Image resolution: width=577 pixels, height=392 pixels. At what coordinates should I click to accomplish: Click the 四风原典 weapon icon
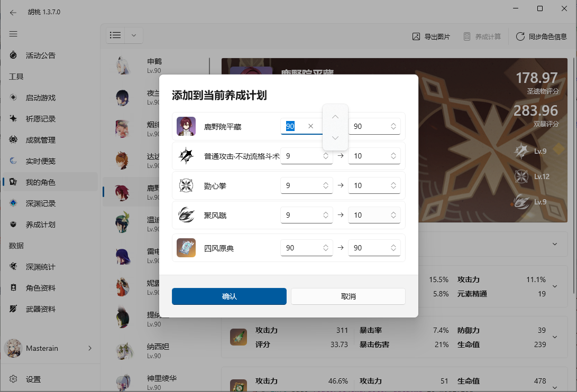186,248
